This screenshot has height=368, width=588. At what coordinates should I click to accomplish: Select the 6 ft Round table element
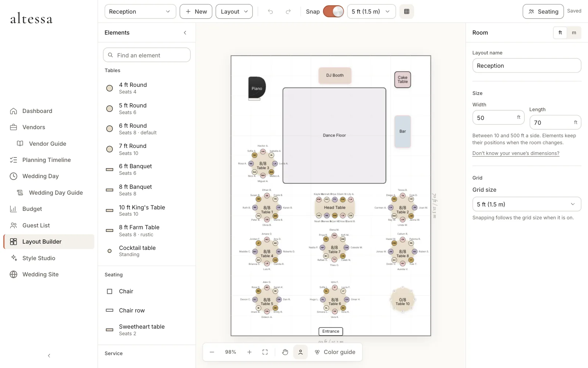click(147, 129)
